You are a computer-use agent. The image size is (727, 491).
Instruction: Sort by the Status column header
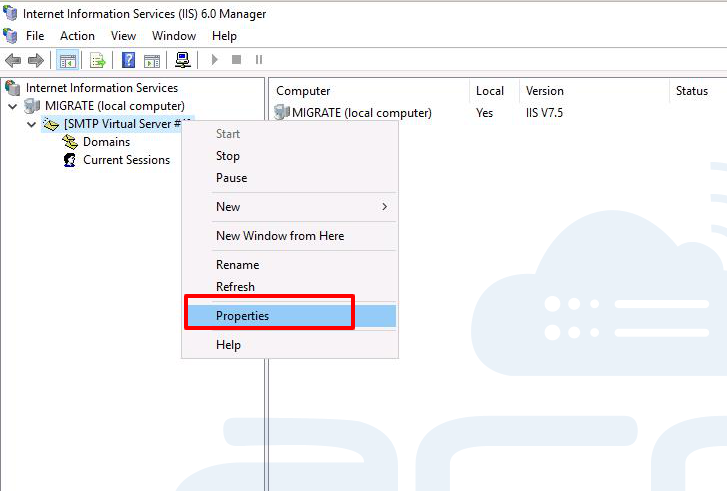(698, 91)
